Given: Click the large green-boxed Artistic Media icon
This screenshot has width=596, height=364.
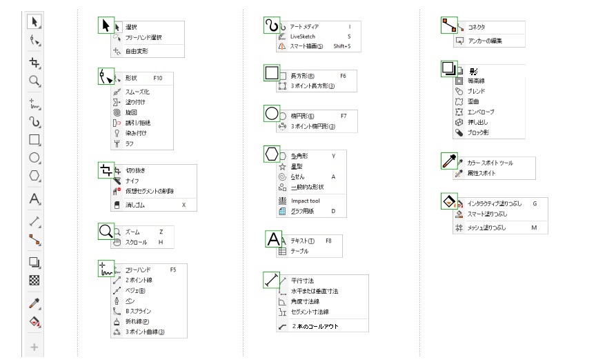Looking at the screenshot, I should (272, 26).
